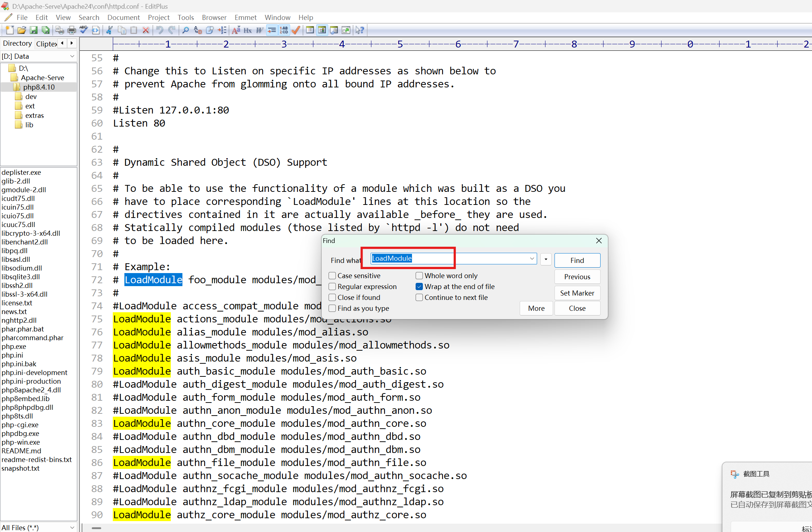
Task: Enable the Regular expression option
Action: pos(332,286)
